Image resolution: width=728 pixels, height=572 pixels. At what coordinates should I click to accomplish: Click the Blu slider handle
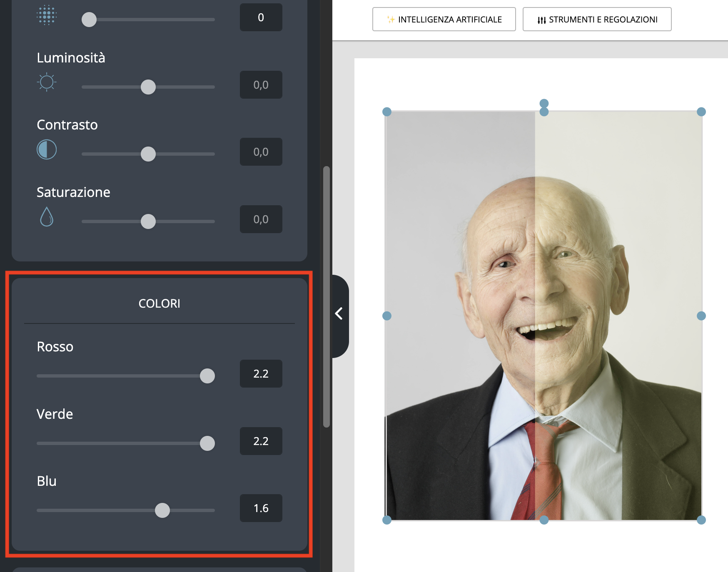(x=162, y=510)
